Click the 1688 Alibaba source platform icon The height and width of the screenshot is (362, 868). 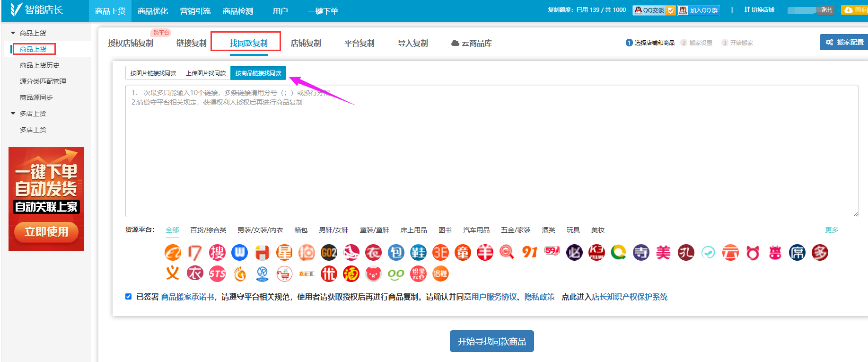tap(173, 253)
